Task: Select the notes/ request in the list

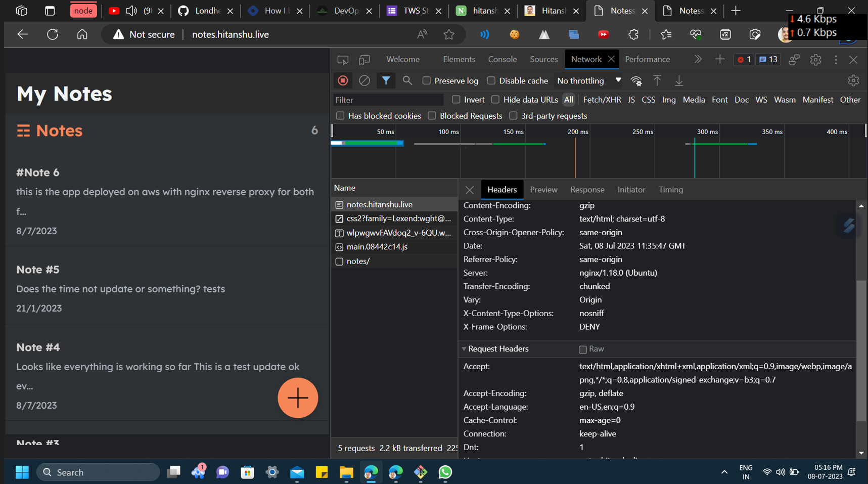Action: click(x=358, y=261)
